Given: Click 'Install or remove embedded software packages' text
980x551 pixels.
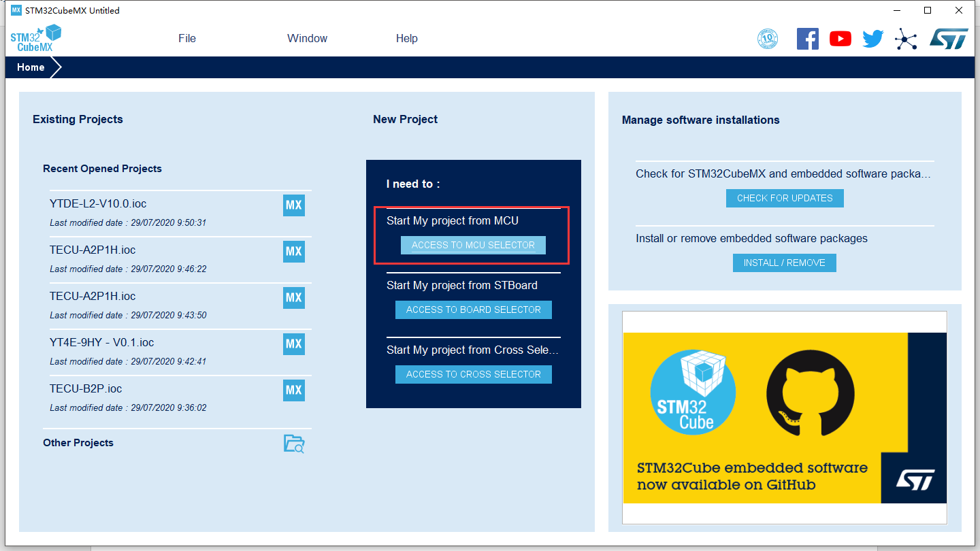Looking at the screenshot, I should click(x=751, y=238).
